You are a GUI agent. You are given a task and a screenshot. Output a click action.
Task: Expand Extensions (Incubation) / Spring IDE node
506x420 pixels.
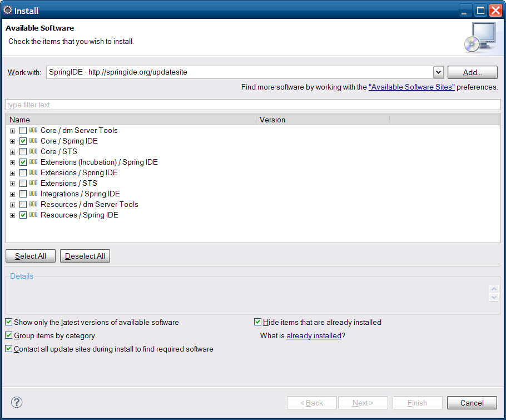coord(12,162)
